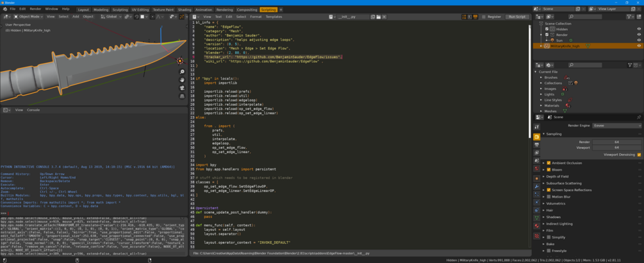Viewport: 644px width, 263px height.
Task: Click the Viewport samples value field
Action: [x=616, y=148]
